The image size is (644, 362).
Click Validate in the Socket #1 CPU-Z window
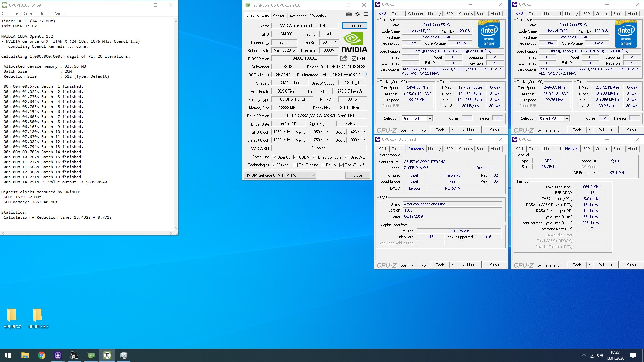[x=469, y=130]
